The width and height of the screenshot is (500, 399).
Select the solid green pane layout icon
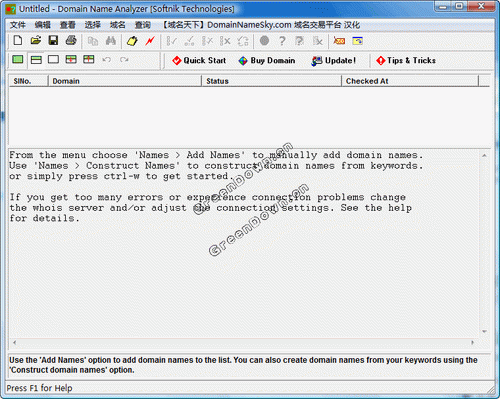click(x=18, y=60)
